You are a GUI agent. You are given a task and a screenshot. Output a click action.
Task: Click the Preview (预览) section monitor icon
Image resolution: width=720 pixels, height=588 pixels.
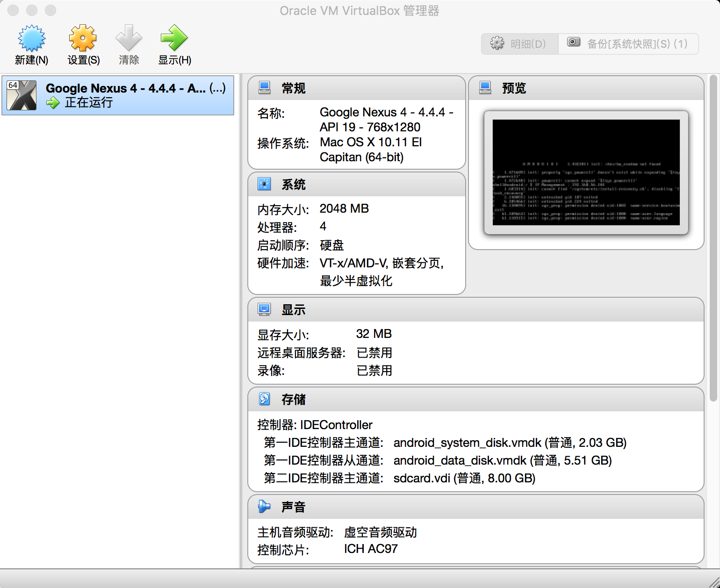point(485,88)
